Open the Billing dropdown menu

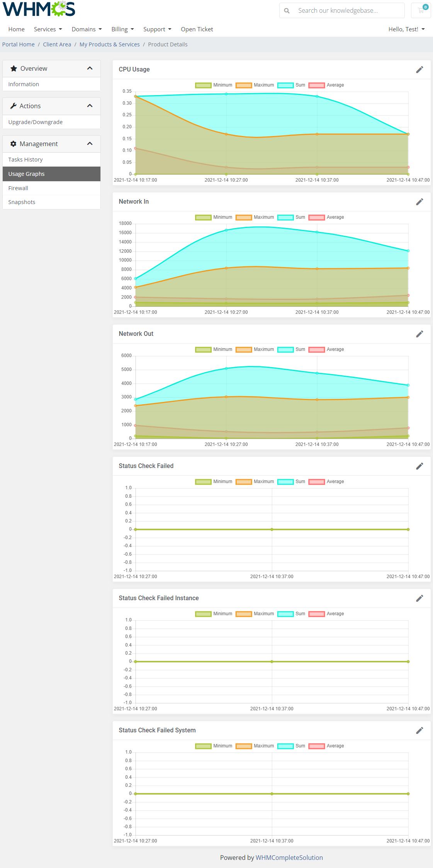point(123,29)
